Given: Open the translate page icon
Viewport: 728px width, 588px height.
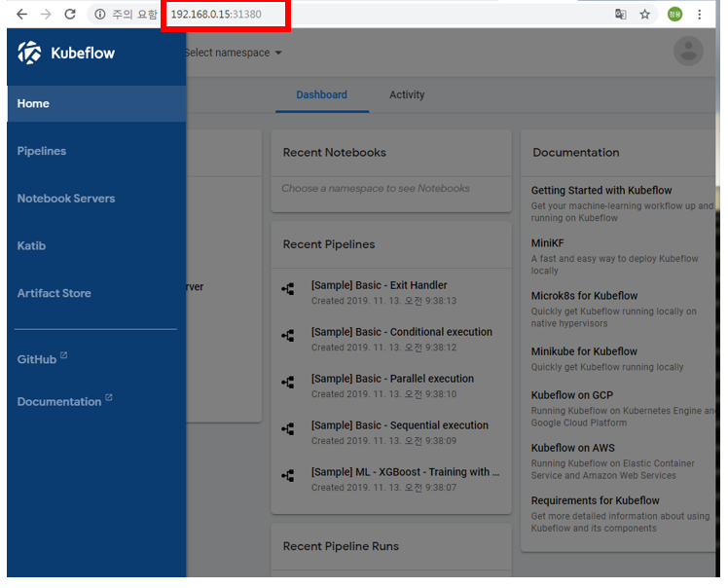Looking at the screenshot, I should tap(620, 15).
